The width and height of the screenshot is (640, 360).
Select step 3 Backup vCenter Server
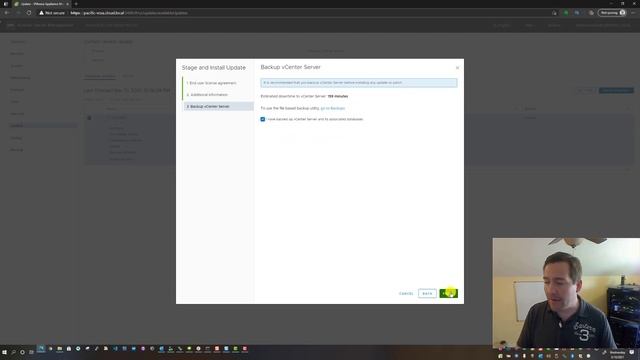click(218, 106)
